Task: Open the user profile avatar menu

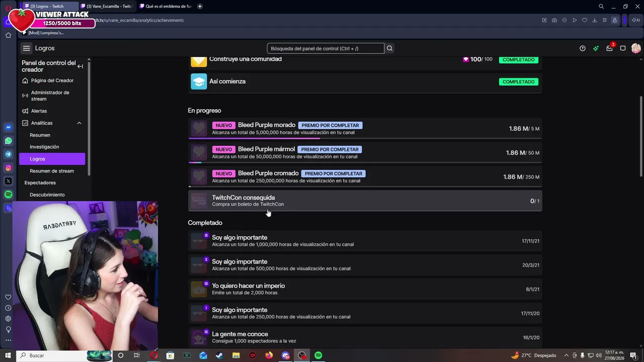Action: pos(636,48)
